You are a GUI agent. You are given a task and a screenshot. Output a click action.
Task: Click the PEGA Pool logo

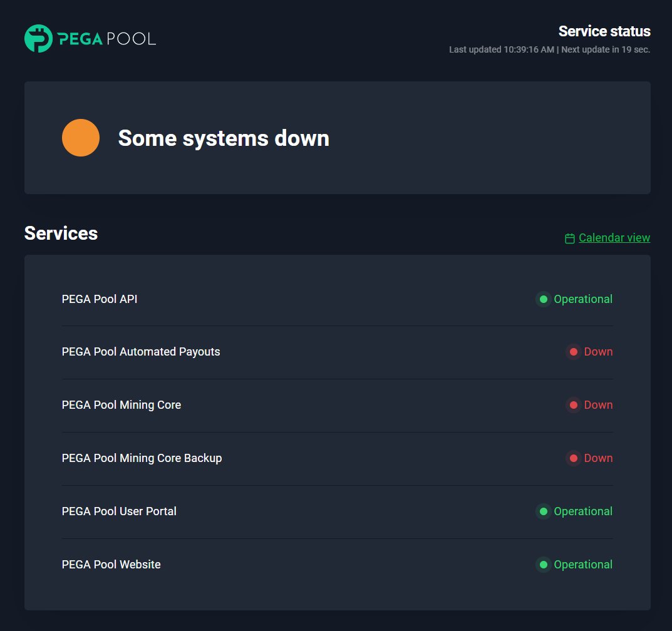coord(90,39)
